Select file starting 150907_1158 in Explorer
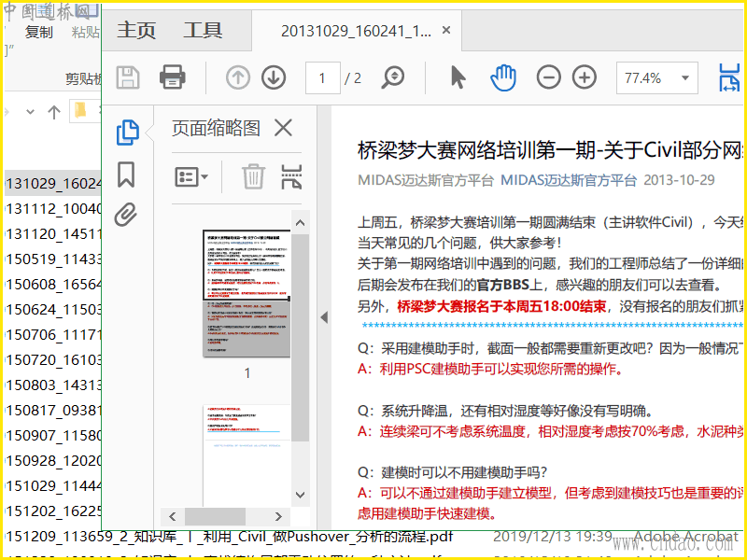 point(53,435)
